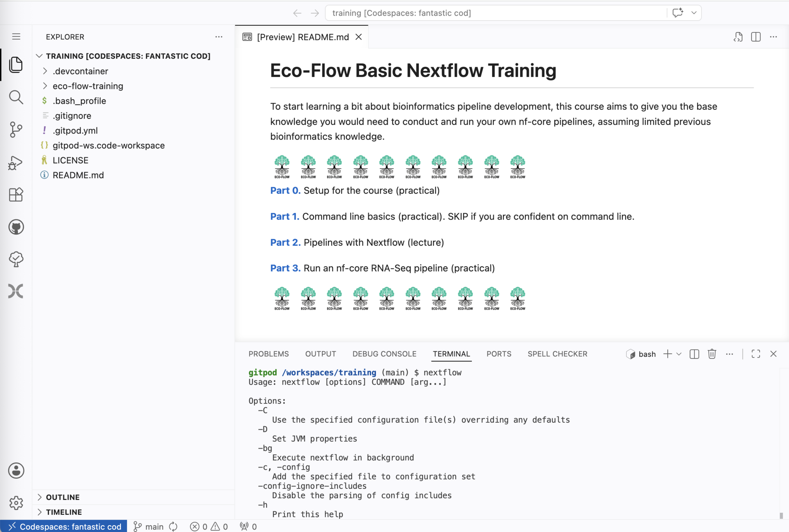Click the first Eco-Flow tree logo image
This screenshot has width=789, height=532.
pyautogui.click(x=282, y=167)
